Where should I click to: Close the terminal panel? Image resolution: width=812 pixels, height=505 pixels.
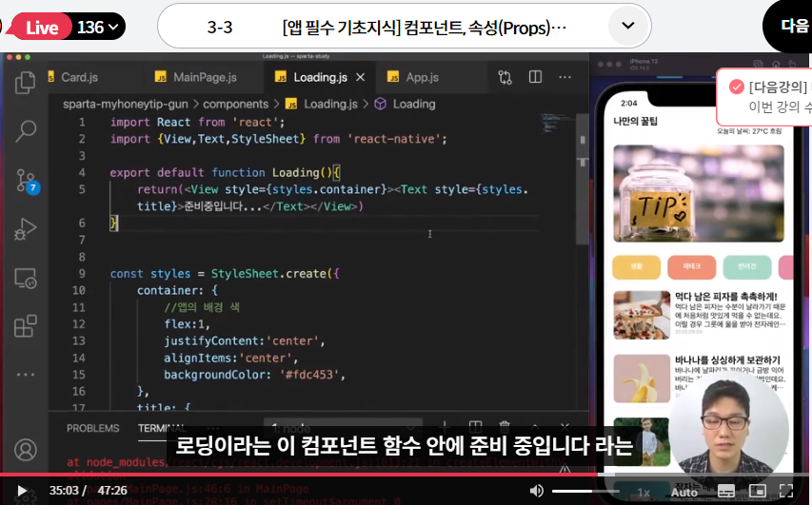coord(565,427)
